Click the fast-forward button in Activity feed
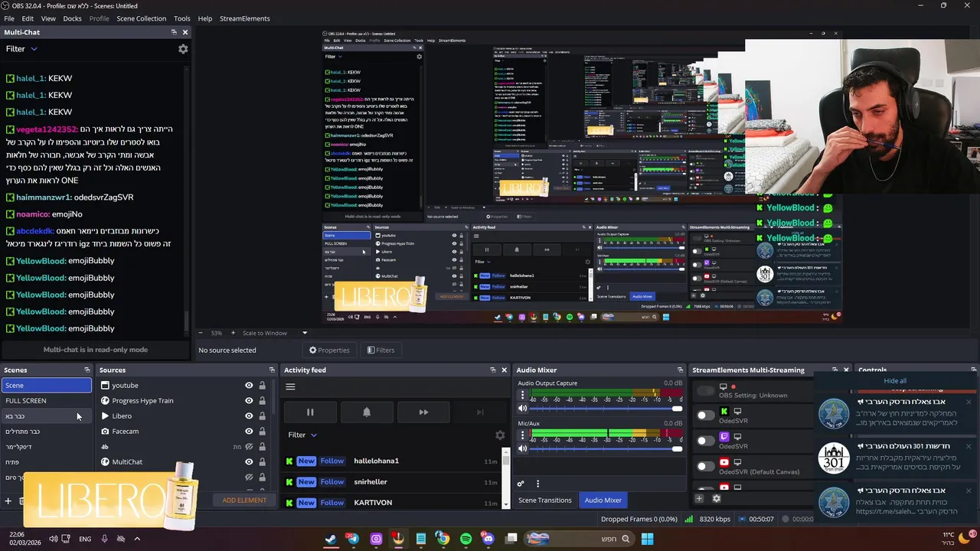The width and height of the screenshot is (980, 551). click(x=423, y=412)
